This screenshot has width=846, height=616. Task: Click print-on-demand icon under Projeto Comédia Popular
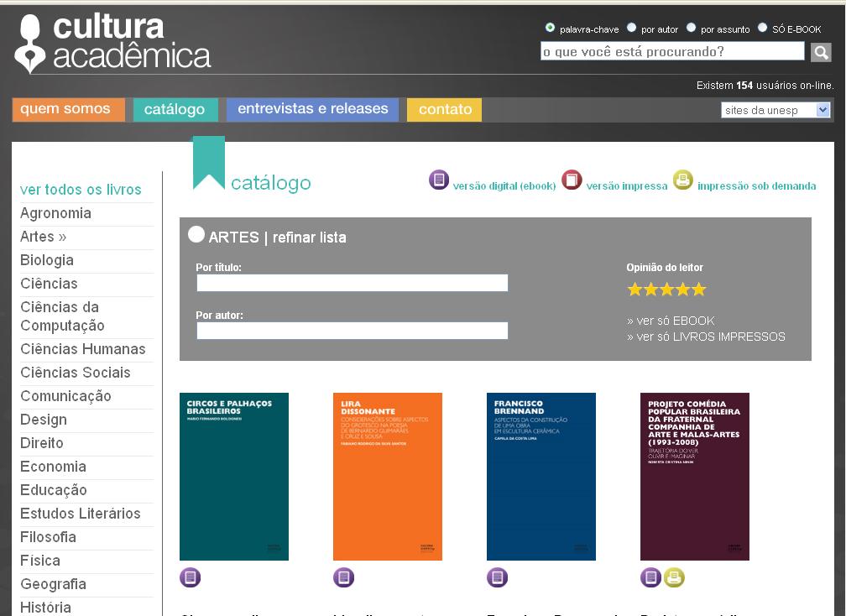coord(675,577)
